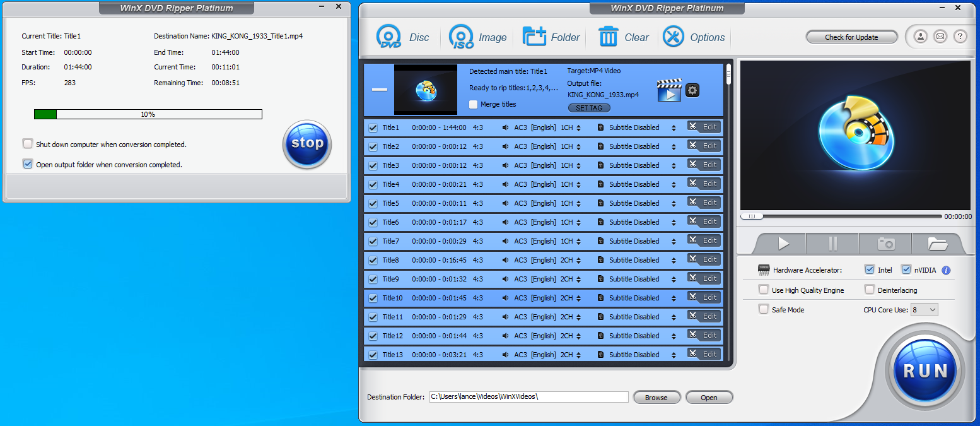Image resolution: width=980 pixels, height=426 pixels.
Task: Open the snapshot folder icon
Action: pos(938,244)
